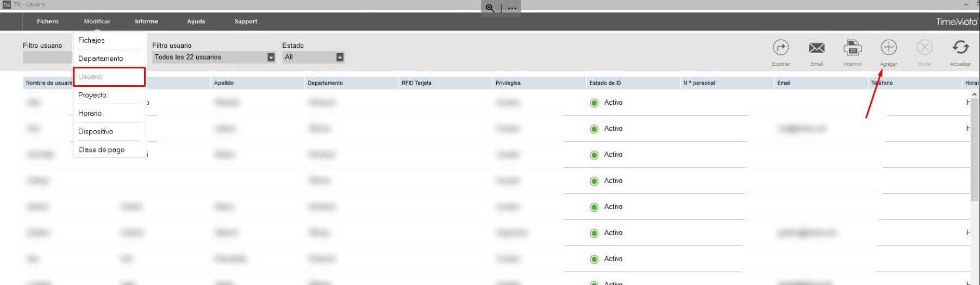
Task: Click the Exportar icon
Action: click(x=781, y=48)
